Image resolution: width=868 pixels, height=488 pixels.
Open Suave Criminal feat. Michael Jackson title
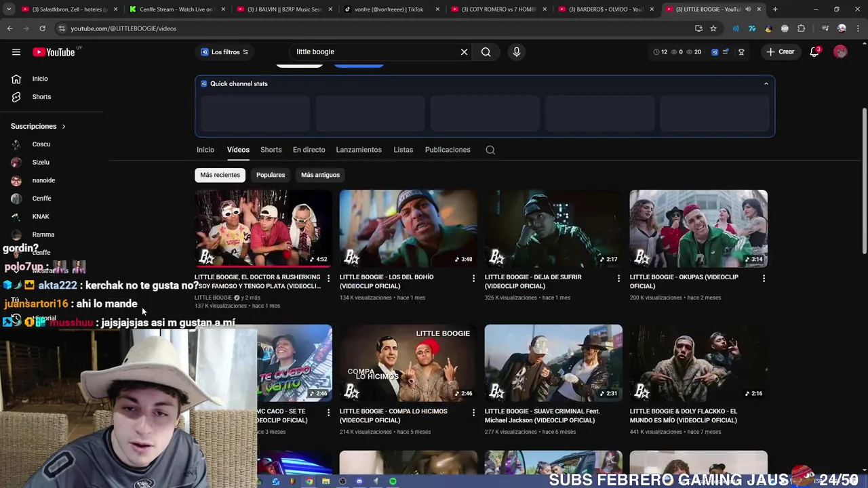[542, 416]
